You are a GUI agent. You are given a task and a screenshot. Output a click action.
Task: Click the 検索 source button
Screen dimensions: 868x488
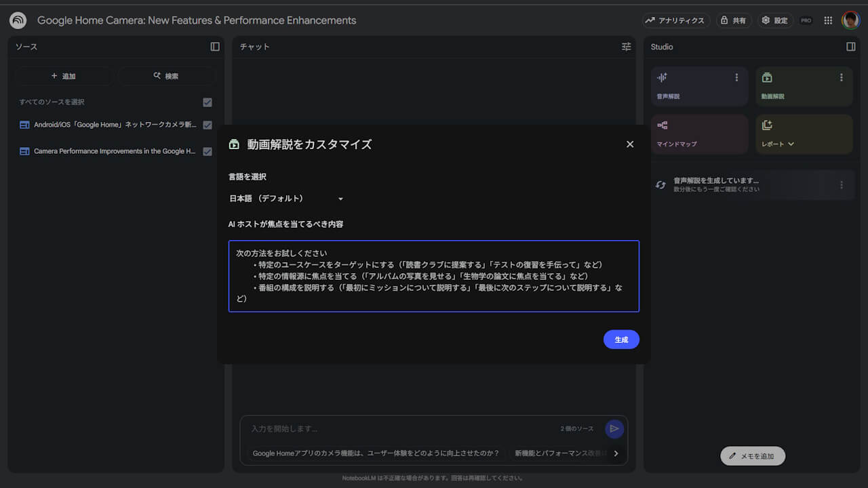[x=166, y=76]
